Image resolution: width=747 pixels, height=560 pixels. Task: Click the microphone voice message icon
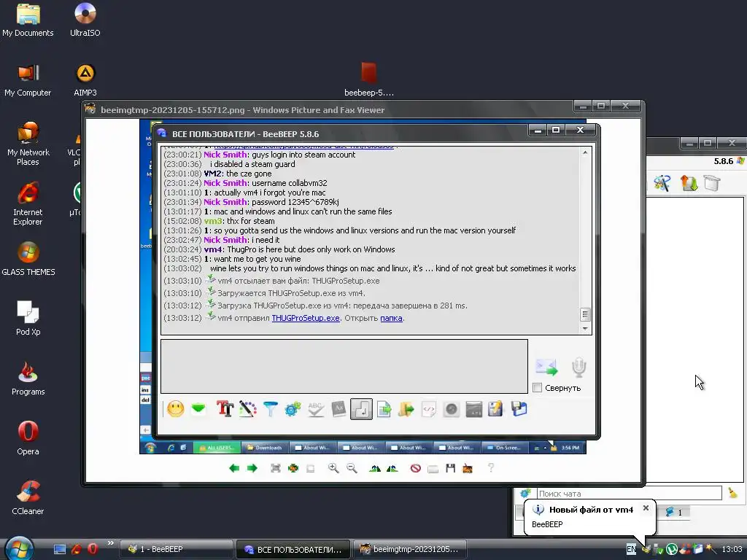(x=578, y=367)
